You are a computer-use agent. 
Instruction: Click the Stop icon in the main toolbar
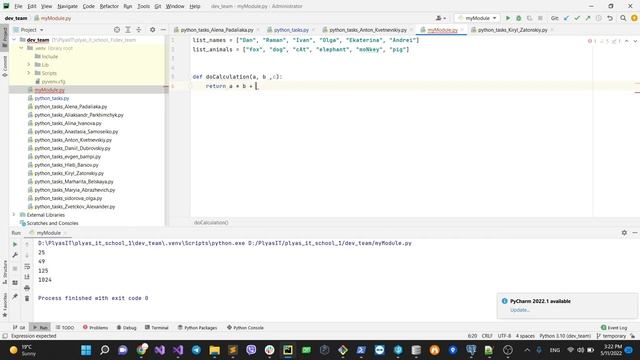[x=540, y=18]
